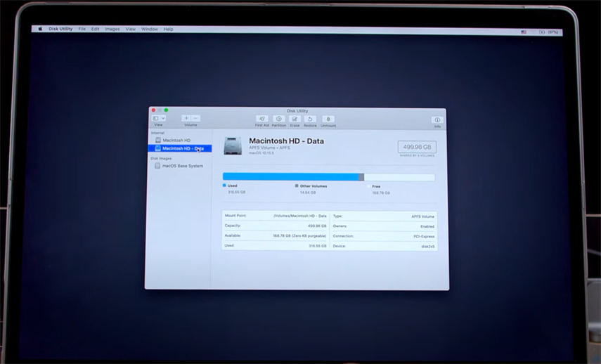Click the Capacity row value
This screenshot has height=364, width=601.
[x=317, y=226]
